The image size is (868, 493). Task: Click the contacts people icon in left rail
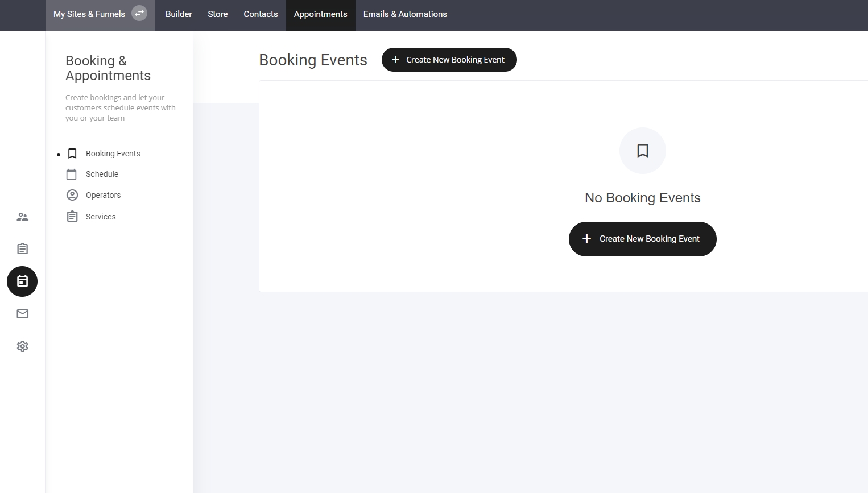[22, 217]
